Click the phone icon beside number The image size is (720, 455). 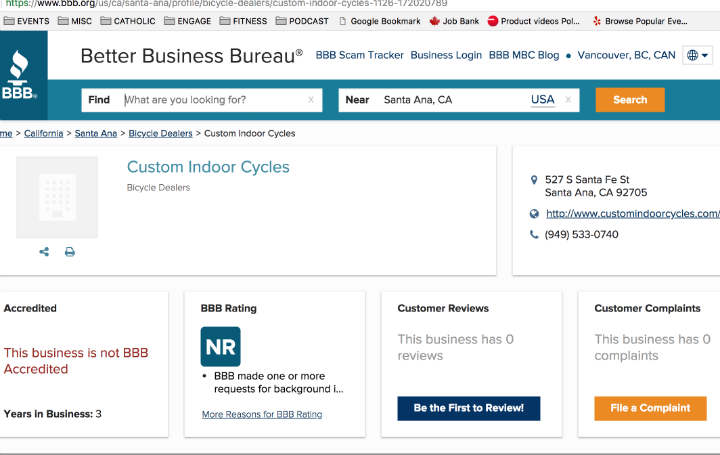[534, 235]
